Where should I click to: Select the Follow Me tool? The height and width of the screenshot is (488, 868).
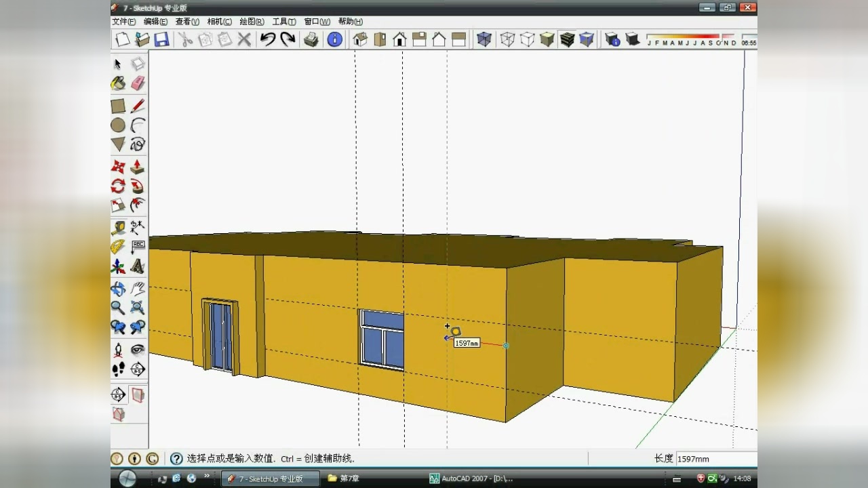click(x=138, y=186)
